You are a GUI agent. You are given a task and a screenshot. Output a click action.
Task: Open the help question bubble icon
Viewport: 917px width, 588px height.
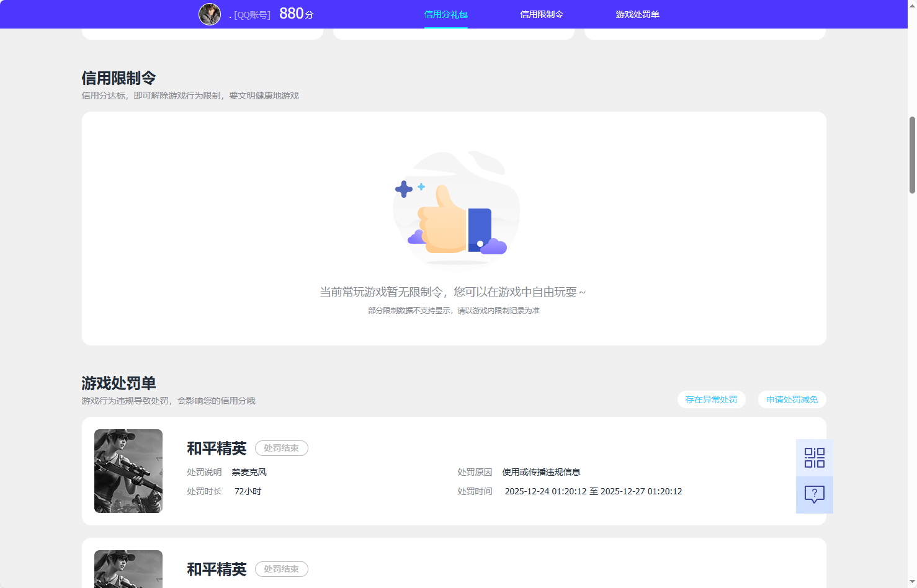pyautogui.click(x=814, y=495)
